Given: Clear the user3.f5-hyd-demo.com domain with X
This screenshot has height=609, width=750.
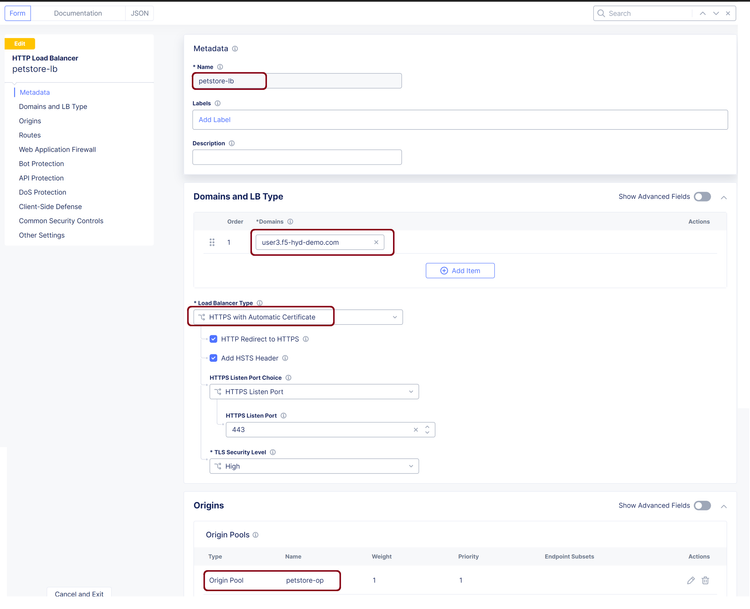Looking at the screenshot, I should click(x=377, y=243).
